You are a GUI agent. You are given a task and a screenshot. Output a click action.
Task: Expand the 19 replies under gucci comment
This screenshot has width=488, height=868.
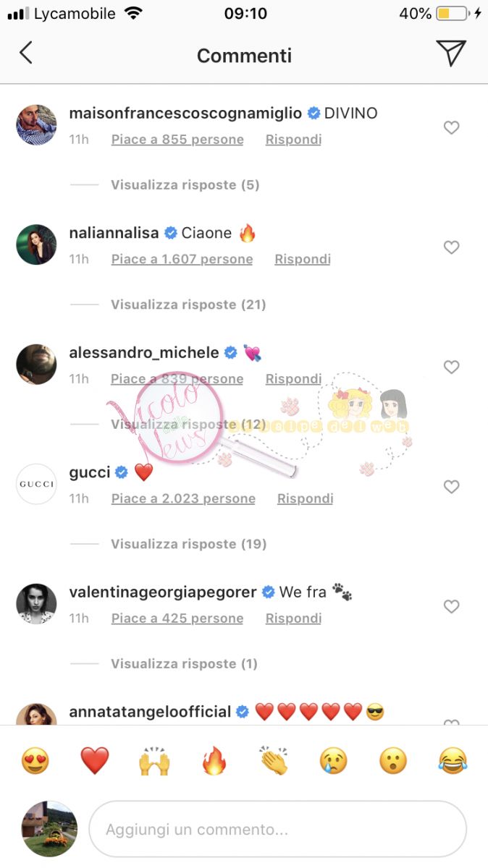coord(188,544)
